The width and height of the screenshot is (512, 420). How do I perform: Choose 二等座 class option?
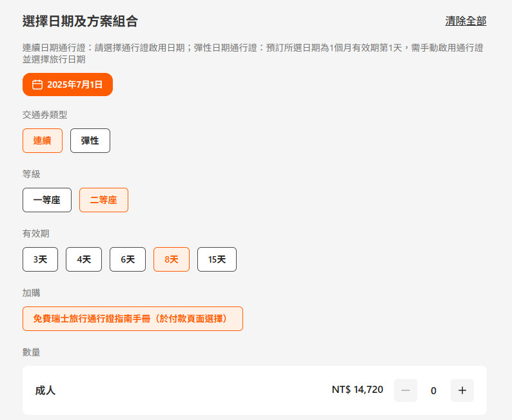tap(104, 200)
